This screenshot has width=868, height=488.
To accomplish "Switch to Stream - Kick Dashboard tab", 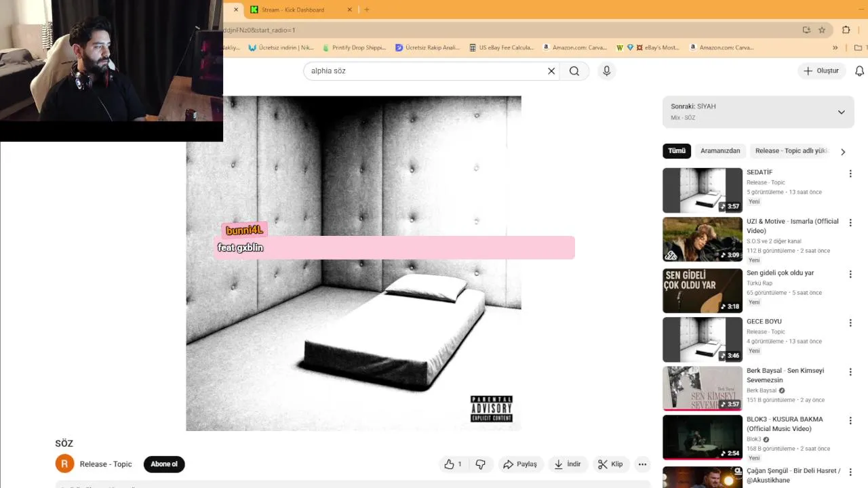I will [292, 9].
